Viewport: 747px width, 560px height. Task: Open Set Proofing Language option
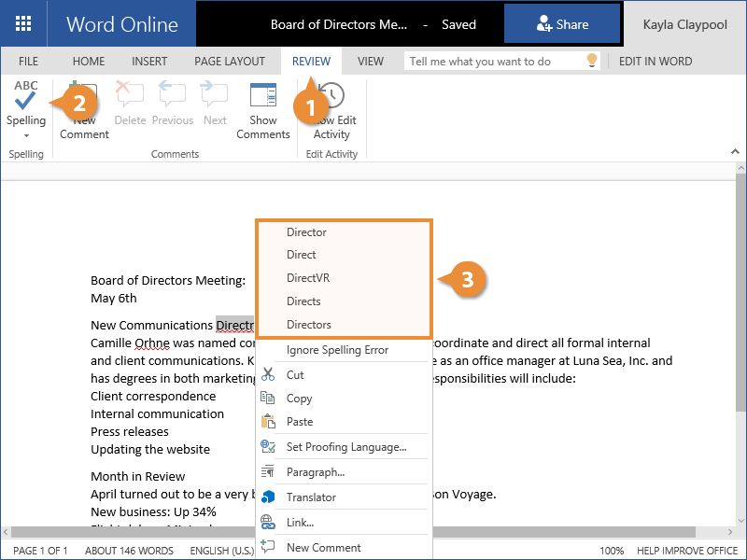346,447
